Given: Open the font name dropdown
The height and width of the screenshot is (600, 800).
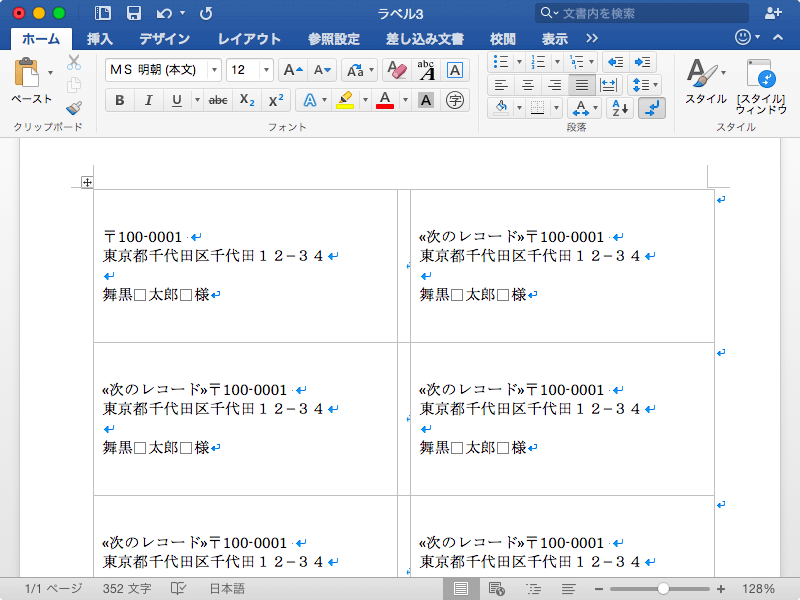Looking at the screenshot, I should point(214,70).
